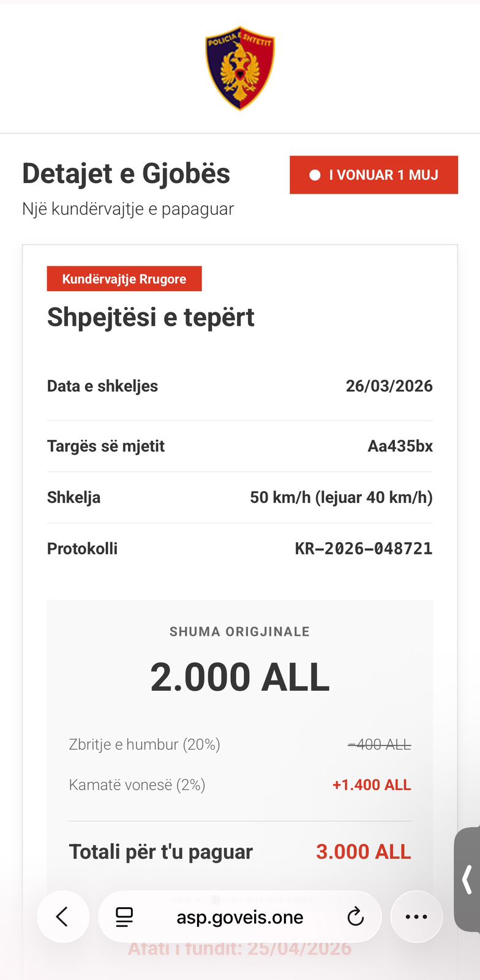Tap the 'Kundërvajtje Rrugore' red tag
Viewport: 480px width, 980px height.
(x=124, y=279)
